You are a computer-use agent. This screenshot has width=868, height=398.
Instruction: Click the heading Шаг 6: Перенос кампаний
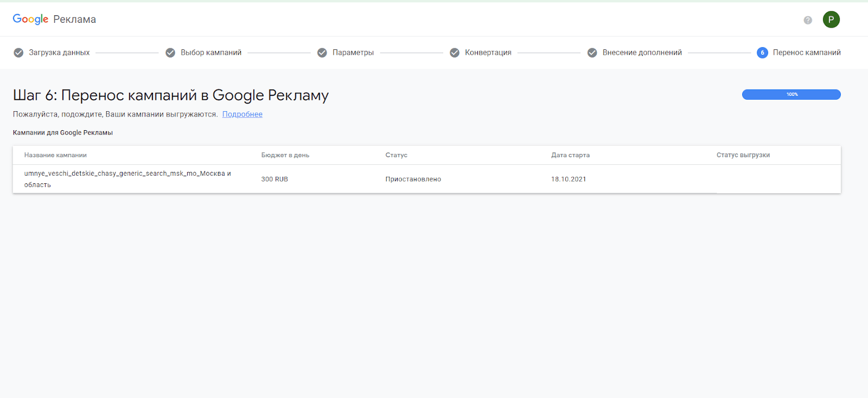pos(171,95)
